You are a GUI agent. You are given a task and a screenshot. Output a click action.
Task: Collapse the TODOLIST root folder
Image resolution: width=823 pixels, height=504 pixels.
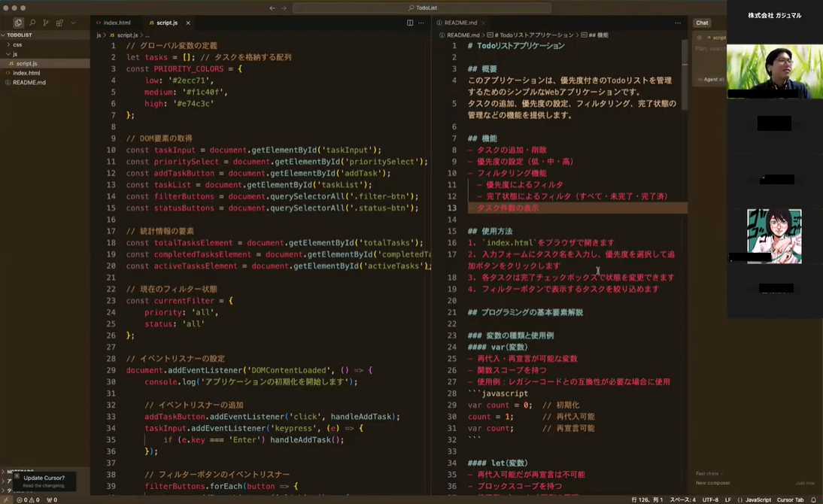(x=45, y=35)
